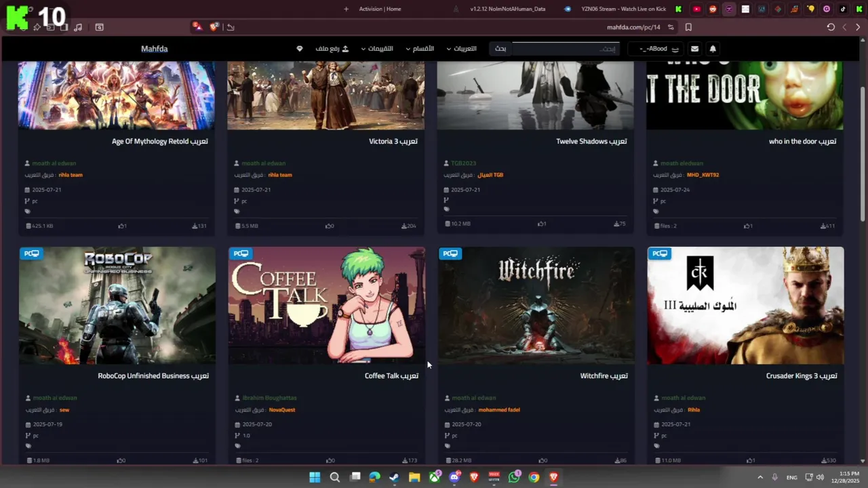Click the mohammed fadel team link on Witchfire

499,410
